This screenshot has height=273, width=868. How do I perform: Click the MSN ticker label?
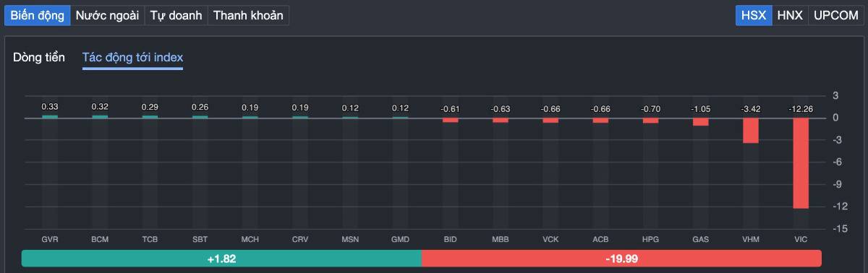350,239
